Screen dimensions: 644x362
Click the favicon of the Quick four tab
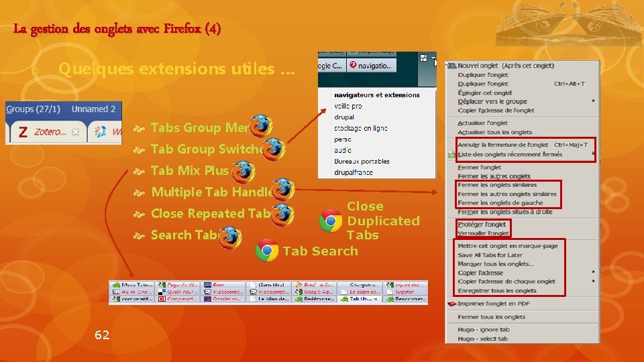point(162,292)
